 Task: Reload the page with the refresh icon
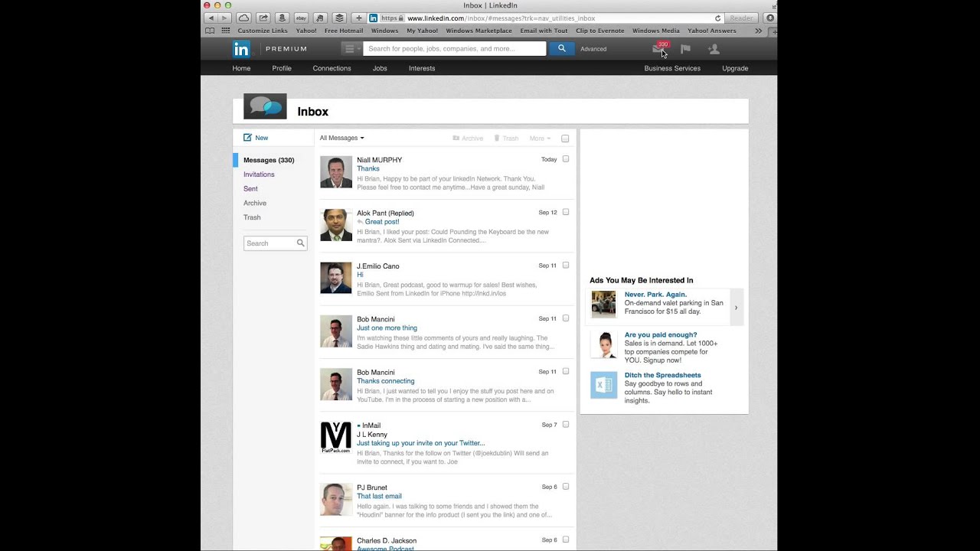pyautogui.click(x=717, y=18)
